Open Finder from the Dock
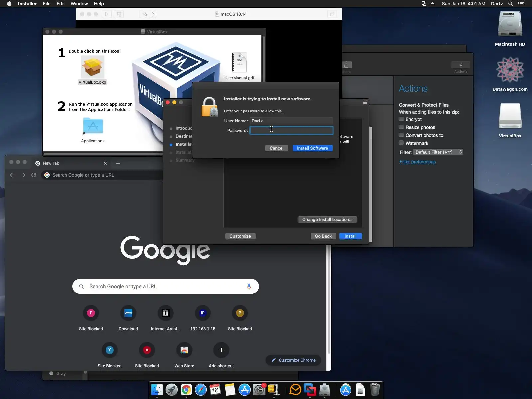The height and width of the screenshot is (399, 532). pyautogui.click(x=157, y=390)
